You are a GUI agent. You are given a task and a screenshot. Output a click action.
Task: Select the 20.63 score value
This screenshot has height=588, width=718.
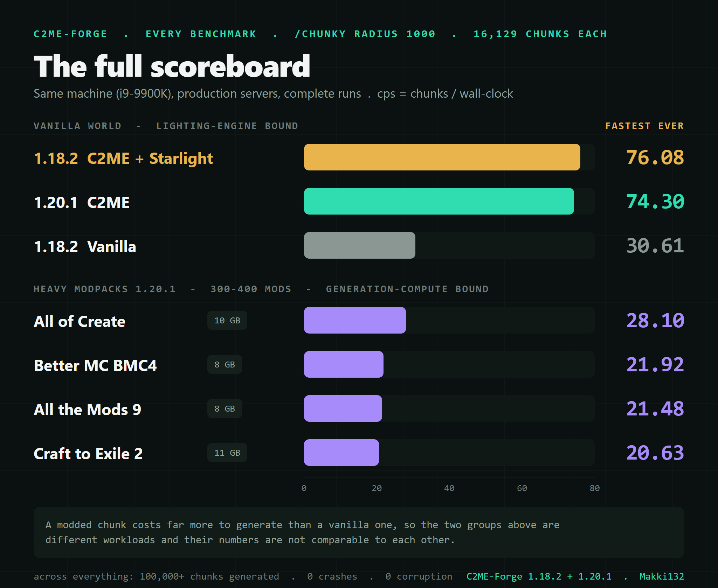(655, 453)
